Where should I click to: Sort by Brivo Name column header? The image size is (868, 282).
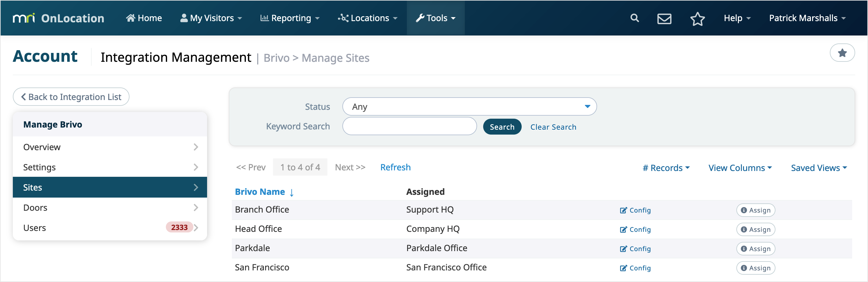[x=260, y=191]
